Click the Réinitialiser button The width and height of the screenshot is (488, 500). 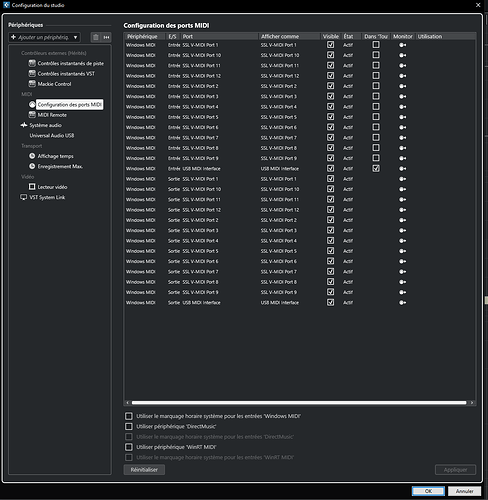tap(144, 470)
